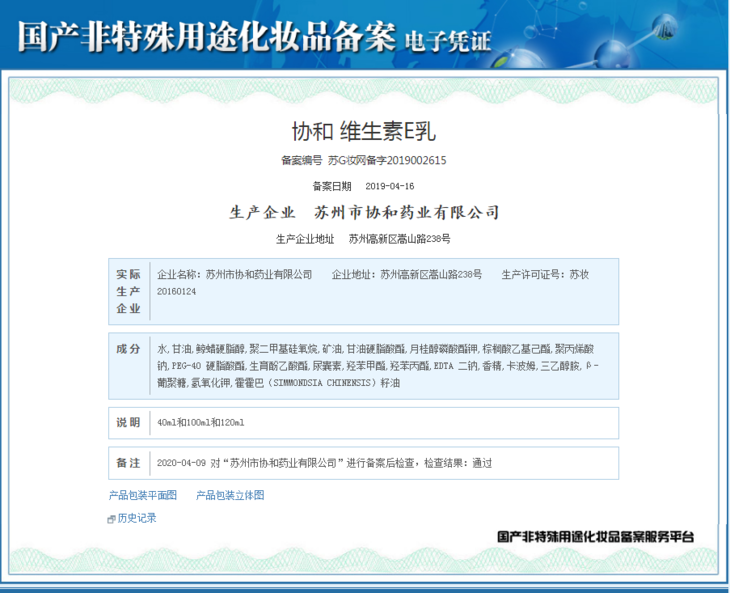This screenshot has height=593, width=730.
Task: Click the 备注 row header
Action: 128,463
